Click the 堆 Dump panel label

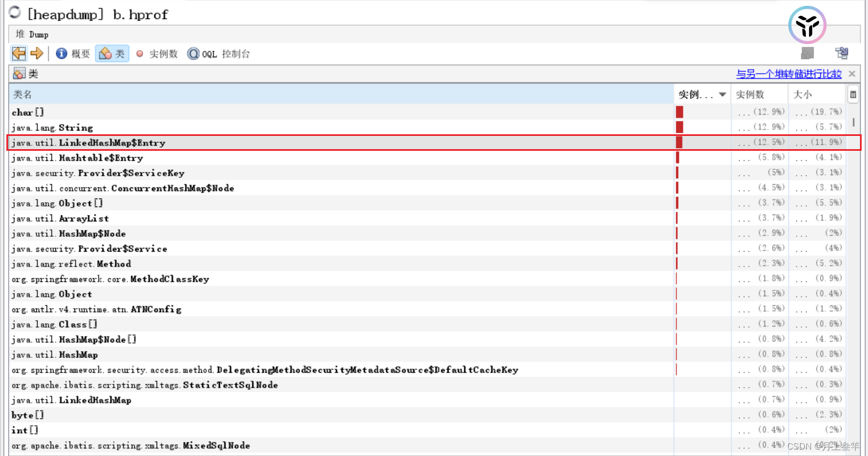pos(32,35)
